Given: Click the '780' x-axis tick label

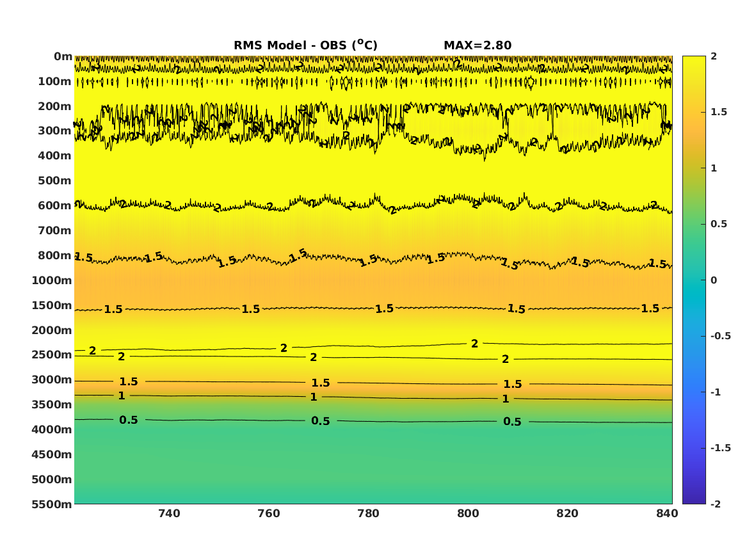Looking at the screenshot, I should pyautogui.click(x=368, y=513).
